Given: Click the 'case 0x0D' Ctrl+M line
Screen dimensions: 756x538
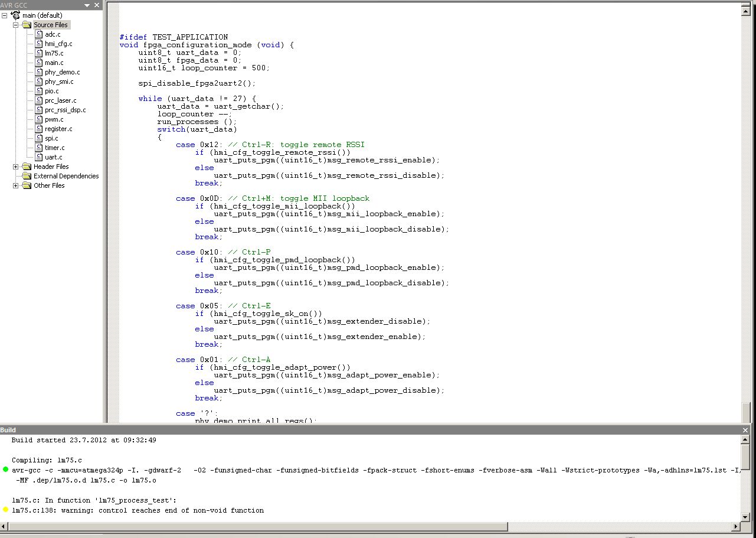Looking at the screenshot, I should click(273, 198).
